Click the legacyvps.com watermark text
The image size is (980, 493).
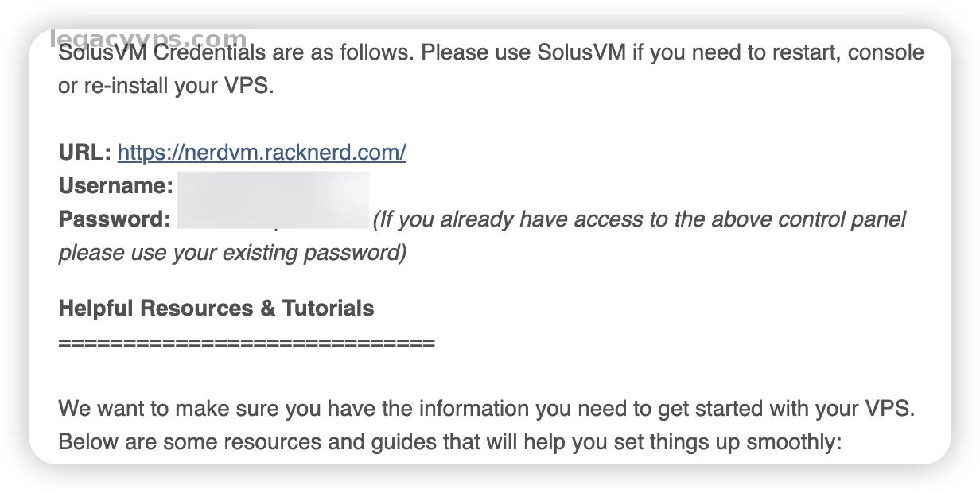[148, 38]
